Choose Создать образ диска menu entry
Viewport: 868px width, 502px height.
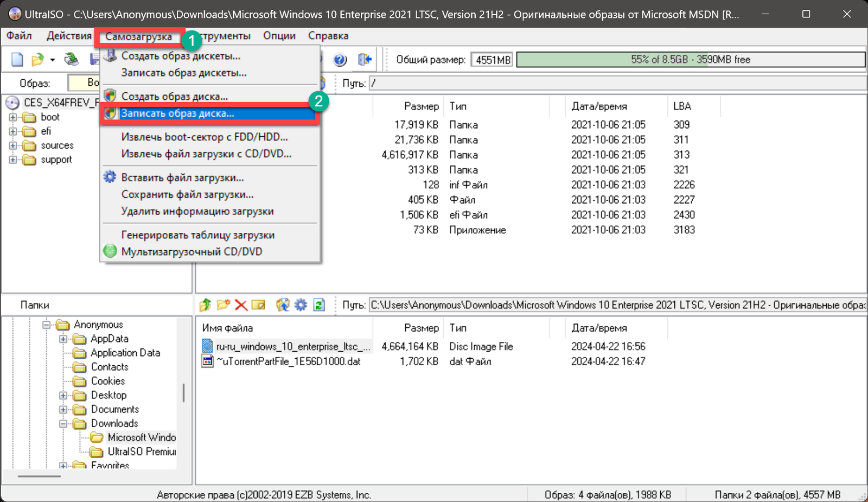click(210, 97)
